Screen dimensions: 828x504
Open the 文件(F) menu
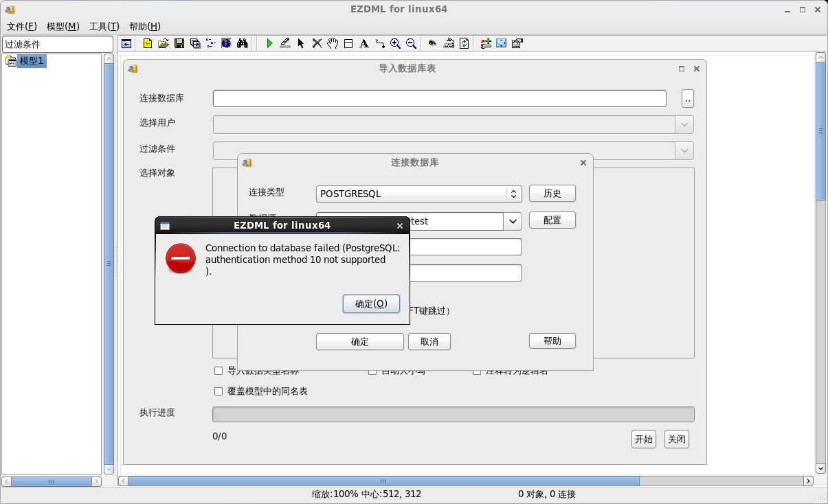pyautogui.click(x=21, y=26)
